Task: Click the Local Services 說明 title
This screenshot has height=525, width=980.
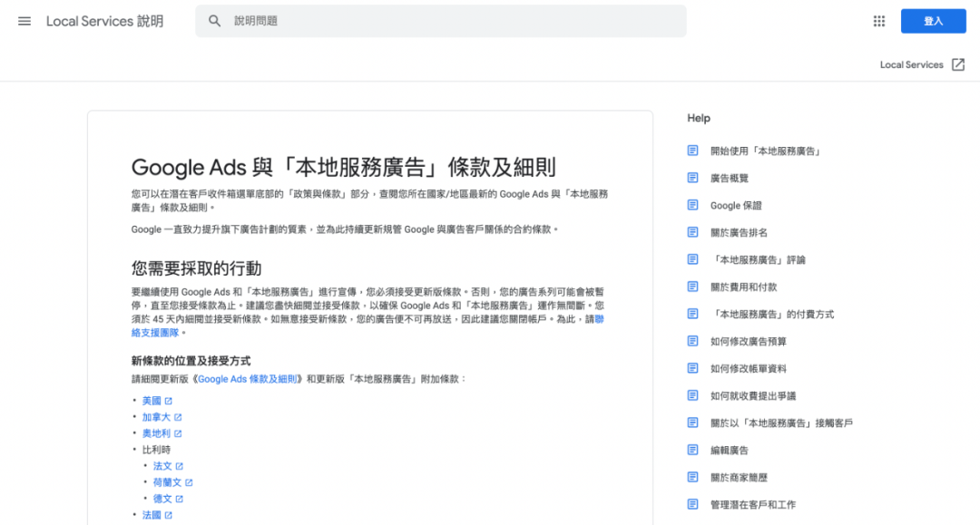Action: [x=104, y=21]
